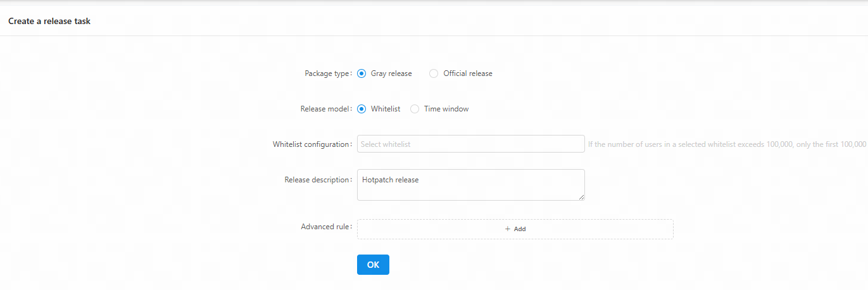Viewport: 868px width, 290px height.
Task: Click the Release model label
Action: tap(326, 109)
